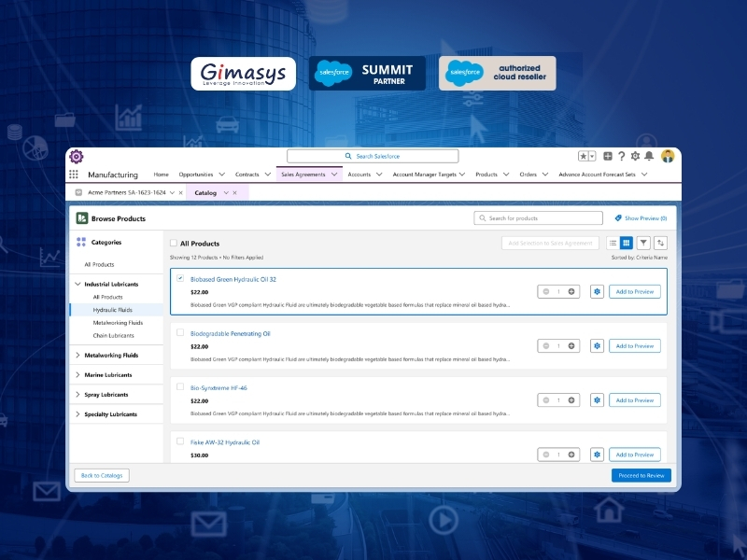747x560 pixels.
Task: Click the Back to Catalogs button
Action: pos(101,475)
